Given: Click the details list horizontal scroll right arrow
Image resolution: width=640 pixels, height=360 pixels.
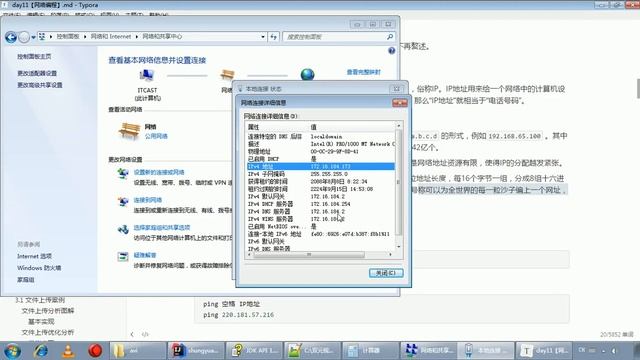Looking at the screenshot, I should (x=391, y=255).
